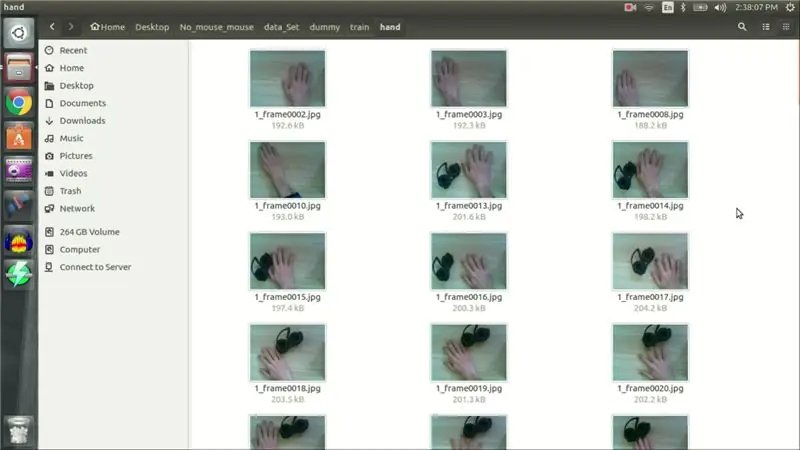
Task: Select hand folder in path bar
Action: point(390,27)
